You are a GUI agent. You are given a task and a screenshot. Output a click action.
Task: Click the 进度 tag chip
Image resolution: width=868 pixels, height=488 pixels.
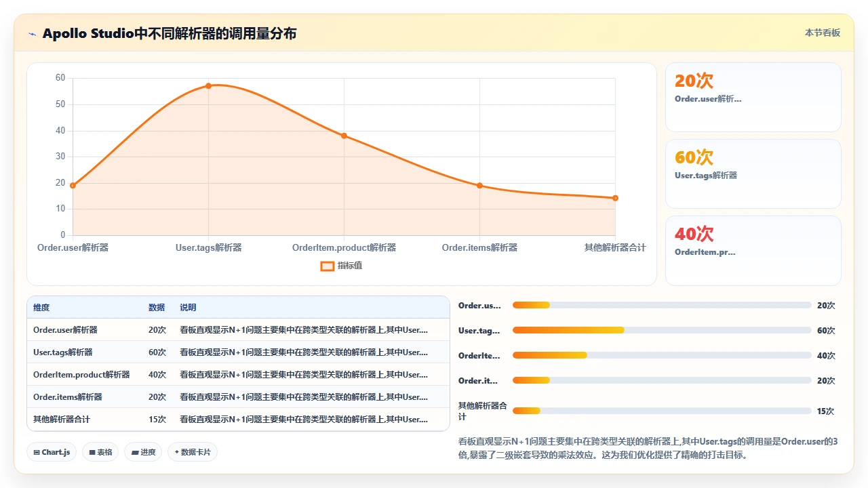point(143,452)
